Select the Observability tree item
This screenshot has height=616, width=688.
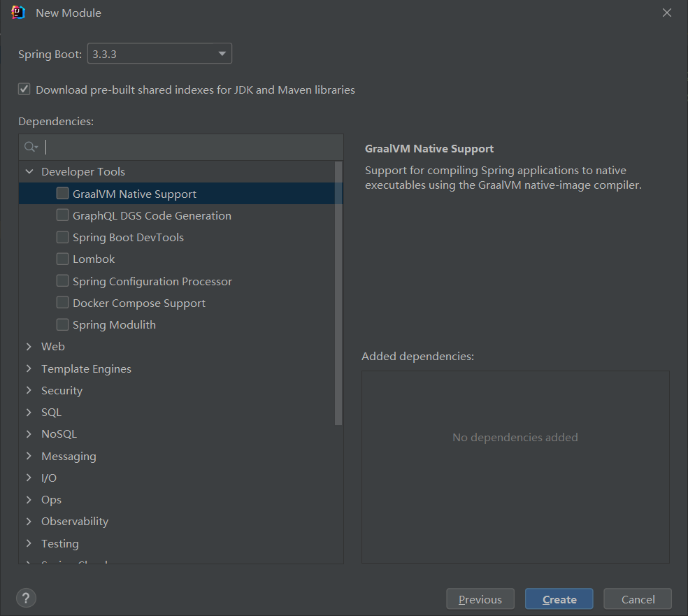pos(75,521)
